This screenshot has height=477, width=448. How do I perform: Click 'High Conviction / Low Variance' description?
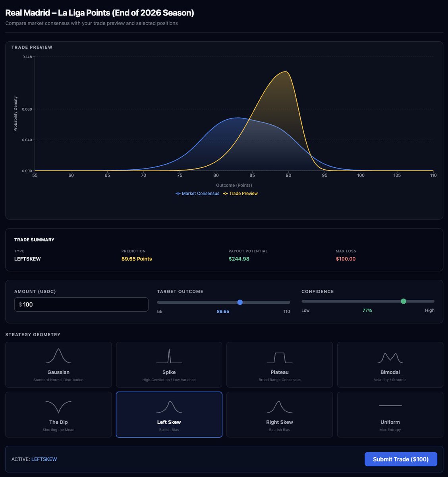coord(169,380)
